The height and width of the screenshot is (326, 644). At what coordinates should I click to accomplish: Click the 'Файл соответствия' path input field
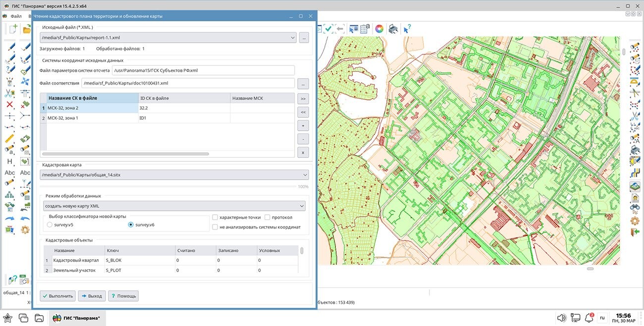188,83
